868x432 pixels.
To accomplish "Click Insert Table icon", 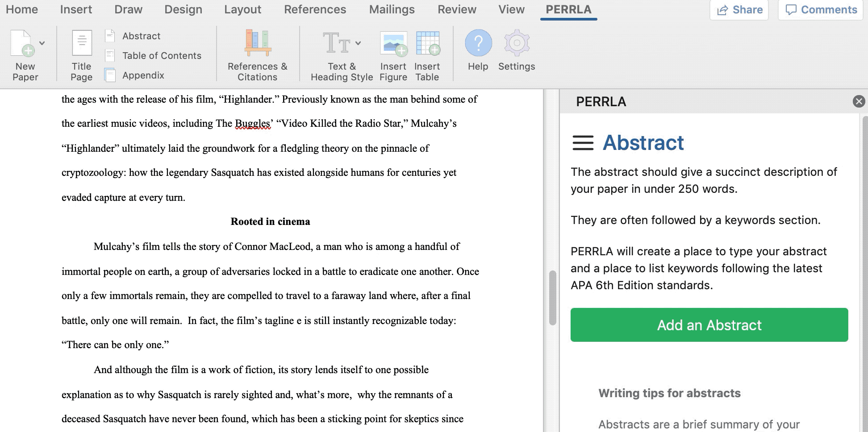I will click(x=427, y=44).
